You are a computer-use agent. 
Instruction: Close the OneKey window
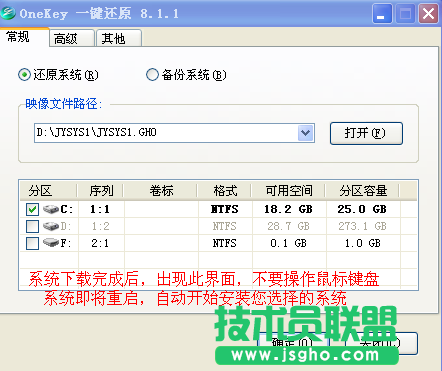coord(428,14)
